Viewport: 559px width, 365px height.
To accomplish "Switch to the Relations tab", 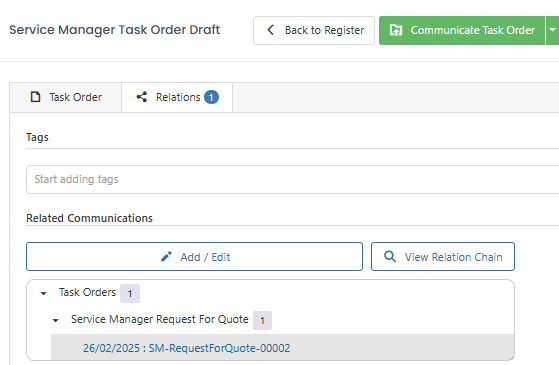I will pyautogui.click(x=177, y=97).
